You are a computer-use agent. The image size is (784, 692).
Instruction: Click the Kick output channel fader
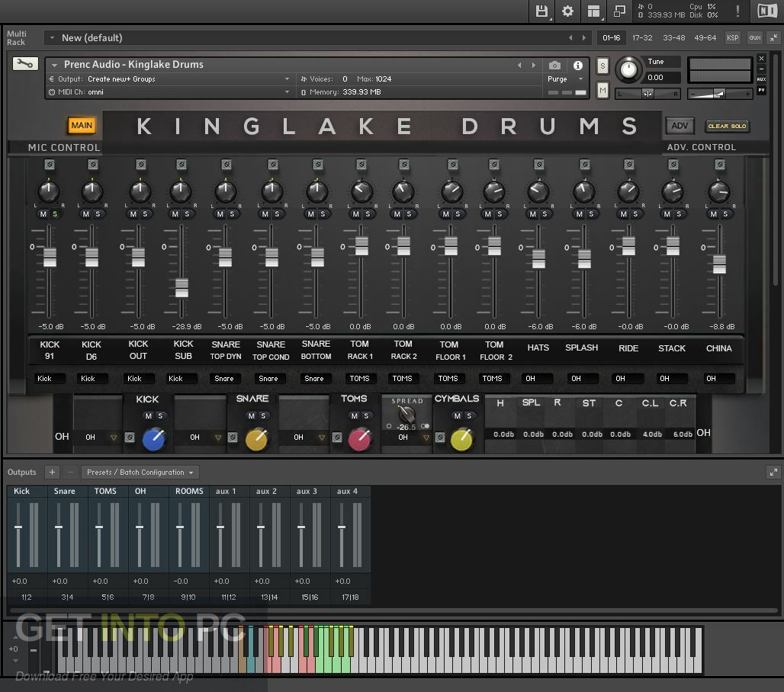pyautogui.click(x=18, y=527)
